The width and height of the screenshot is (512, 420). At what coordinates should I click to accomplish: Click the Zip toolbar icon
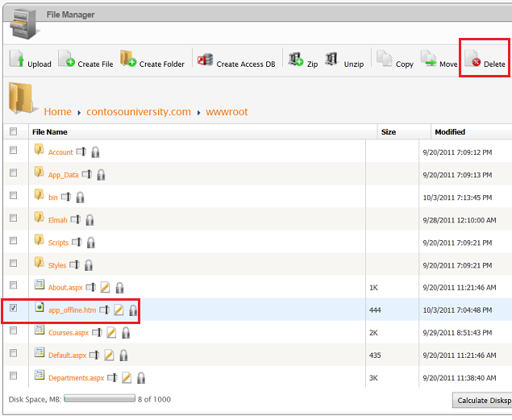(x=295, y=60)
